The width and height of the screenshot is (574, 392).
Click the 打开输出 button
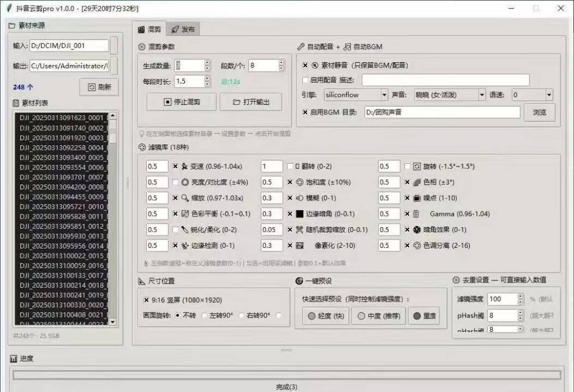tap(251, 102)
